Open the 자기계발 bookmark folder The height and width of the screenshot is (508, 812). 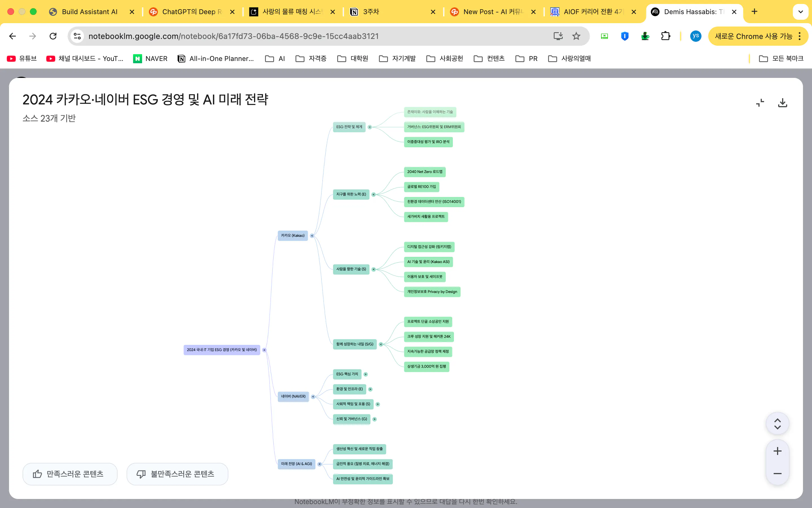[x=397, y=58]
